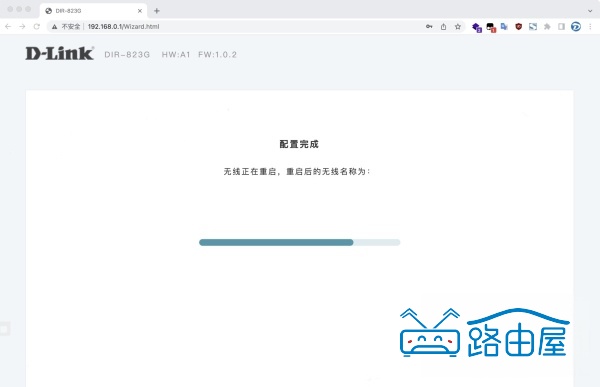Toggle the browser side panel icon
This screenshot has height=387, width=600.
coord(561,26)
